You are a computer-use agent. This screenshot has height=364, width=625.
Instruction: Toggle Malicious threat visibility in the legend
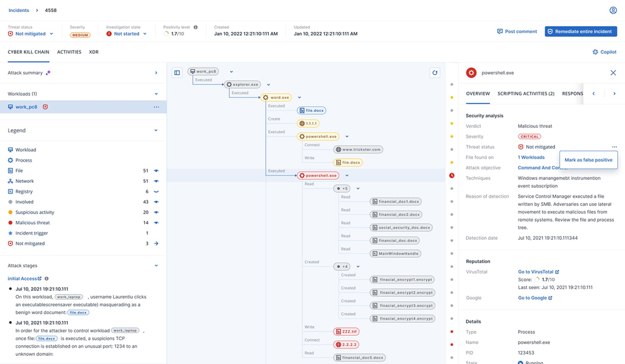point(156,223)
